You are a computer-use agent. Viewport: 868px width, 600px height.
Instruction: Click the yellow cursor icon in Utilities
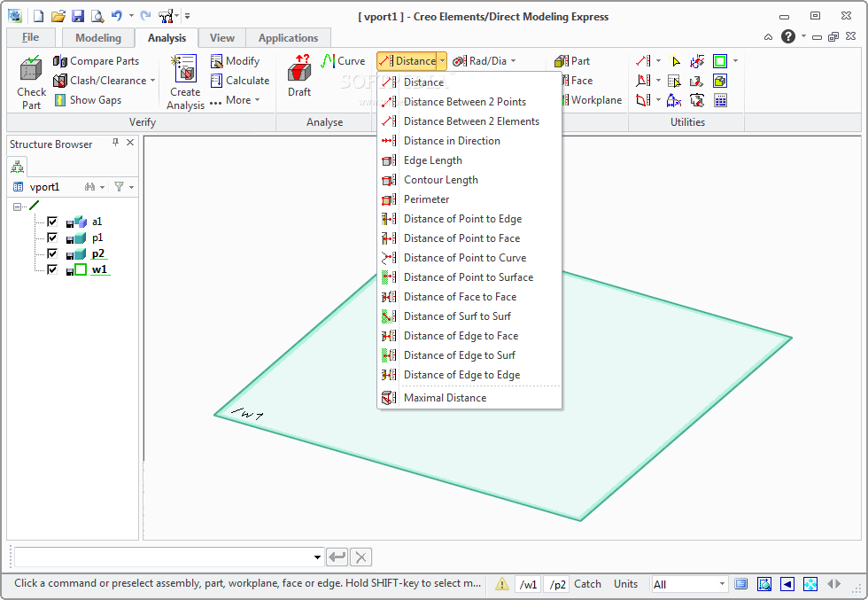[674, 61]
